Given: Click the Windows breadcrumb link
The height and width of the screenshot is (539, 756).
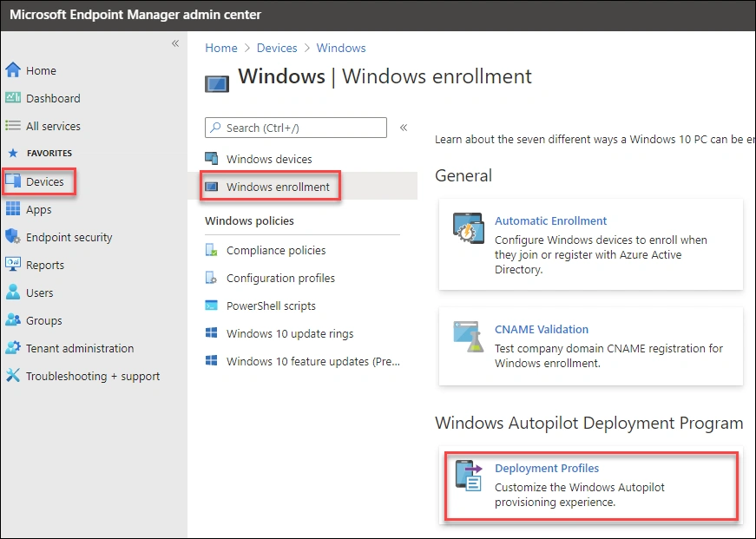Looking at the screenshot, I should (x=341, y=48).
